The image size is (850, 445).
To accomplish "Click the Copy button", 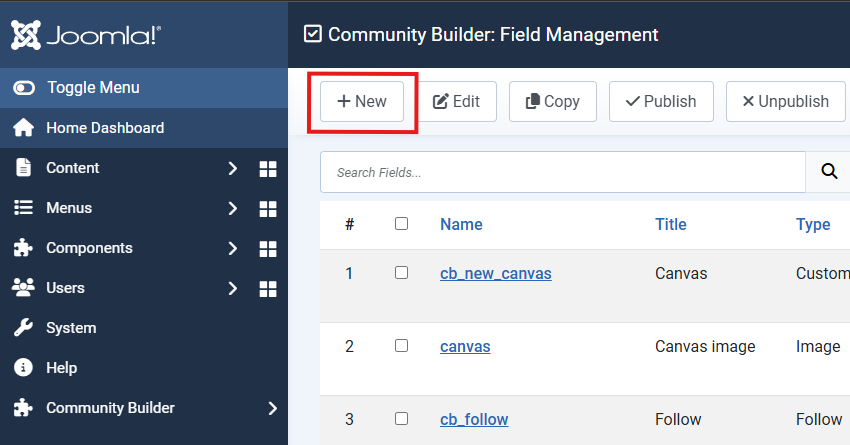I will tap(552, 101).
